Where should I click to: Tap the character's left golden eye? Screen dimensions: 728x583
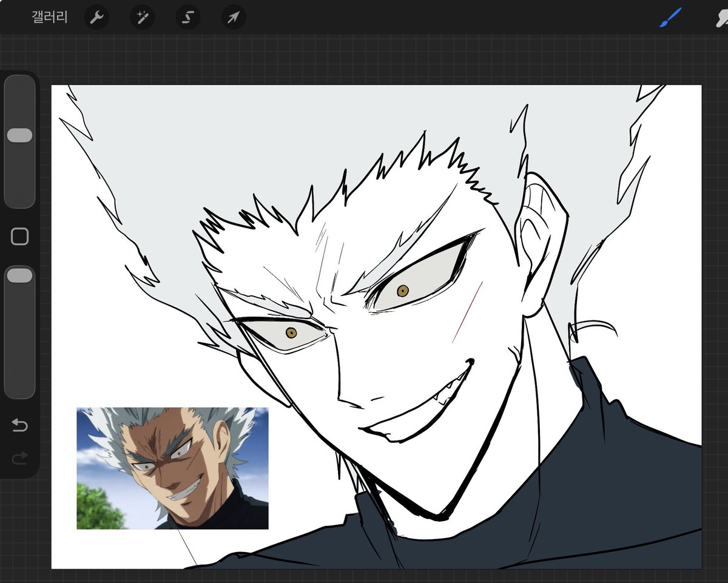(291, 332)
